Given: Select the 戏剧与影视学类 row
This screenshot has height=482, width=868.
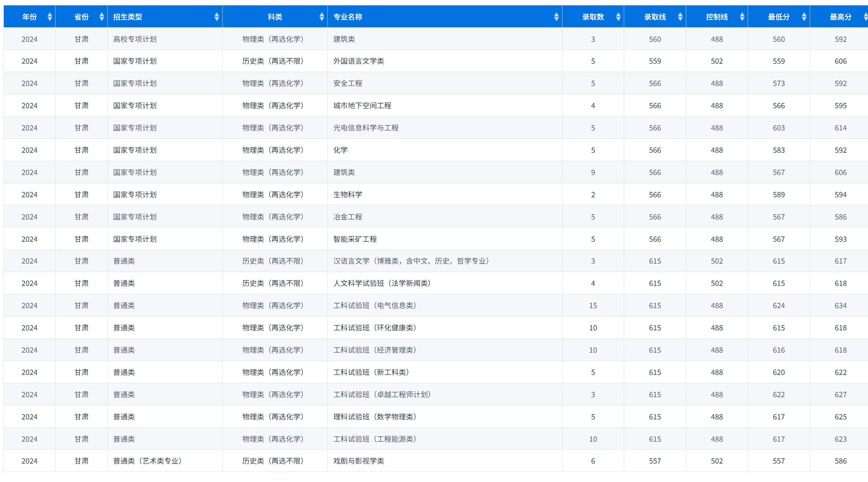Looking at the screenshot, I should (358, 461).
